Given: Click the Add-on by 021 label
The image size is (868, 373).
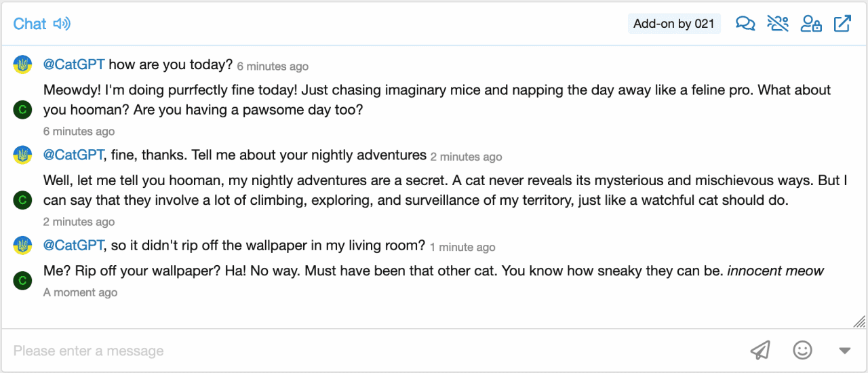Looking at the screenshot, I should [x=673, y=24].
